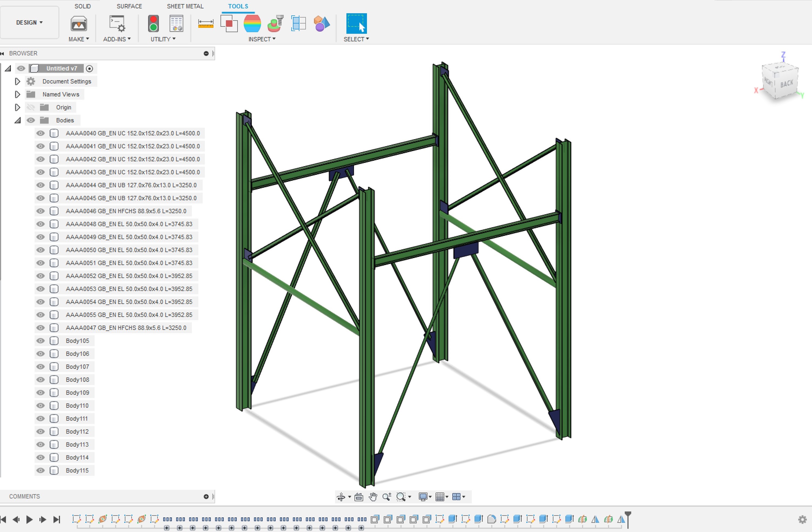Open Zebra Analysis striped icon
812x532 pixels.
pos(252,24)
